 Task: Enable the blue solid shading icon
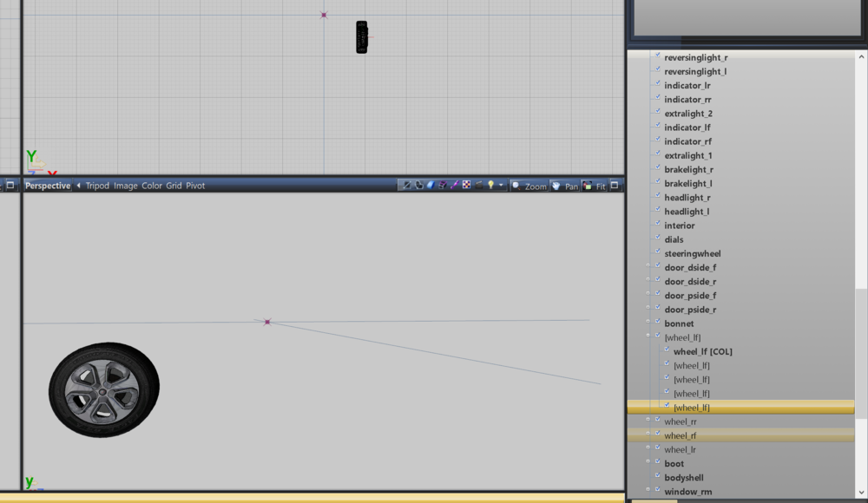pyautogui.click(x=431, y=186)
